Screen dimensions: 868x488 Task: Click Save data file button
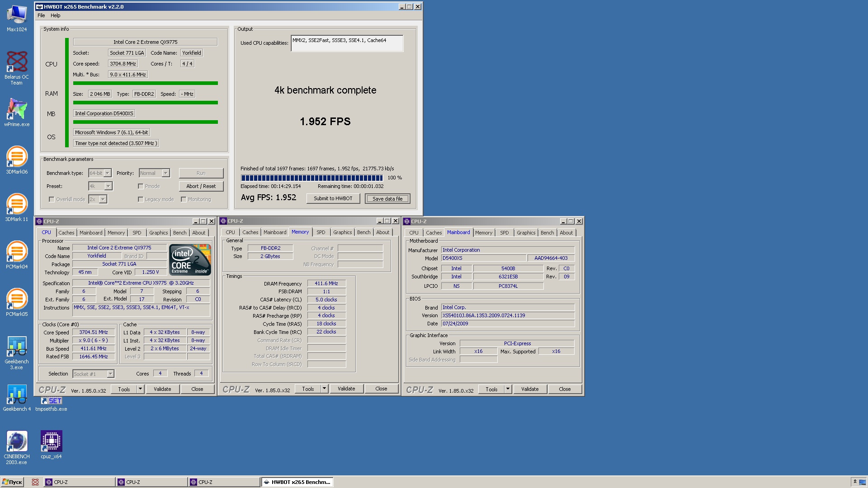pos(387,199)
